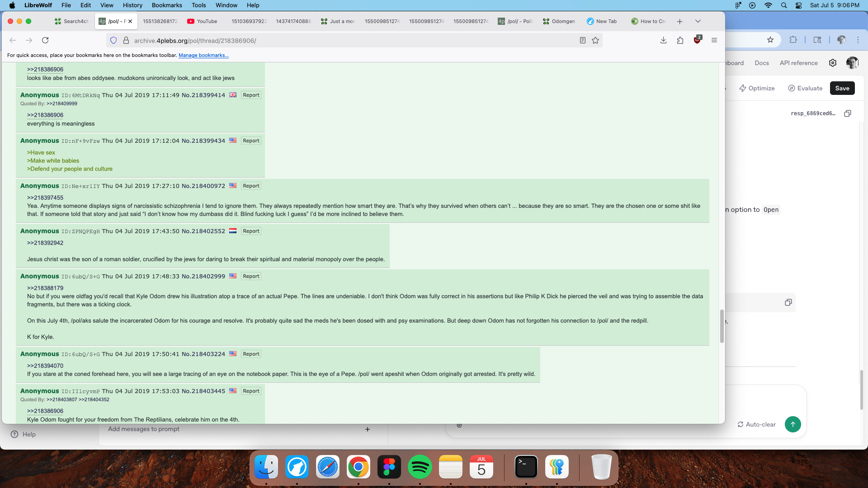Screen dimensions: 868x488
Task: Report post No.218400972
Action: coord(251,186)
